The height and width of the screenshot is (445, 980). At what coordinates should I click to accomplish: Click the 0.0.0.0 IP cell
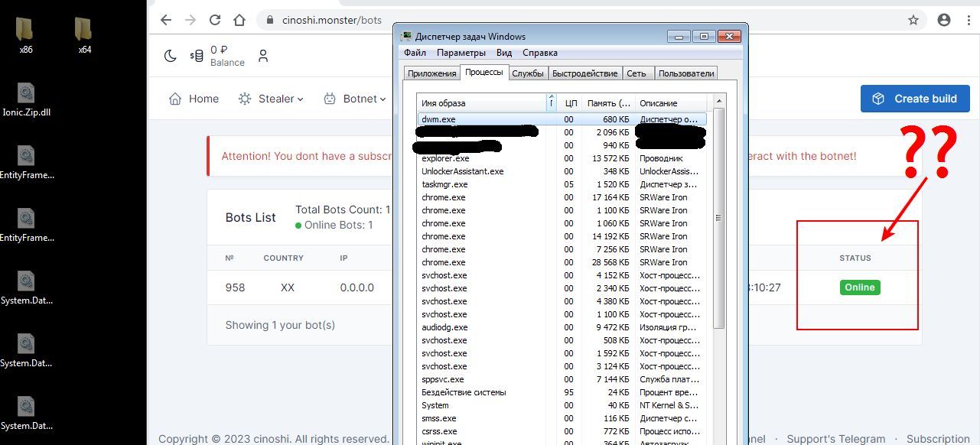[x=357, y=287]
